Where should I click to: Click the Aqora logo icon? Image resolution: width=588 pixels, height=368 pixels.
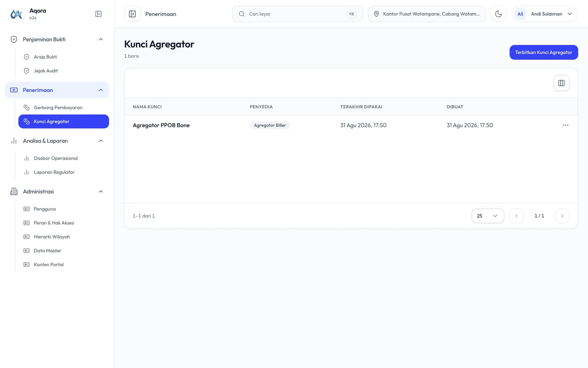click(x=16, y=14)
